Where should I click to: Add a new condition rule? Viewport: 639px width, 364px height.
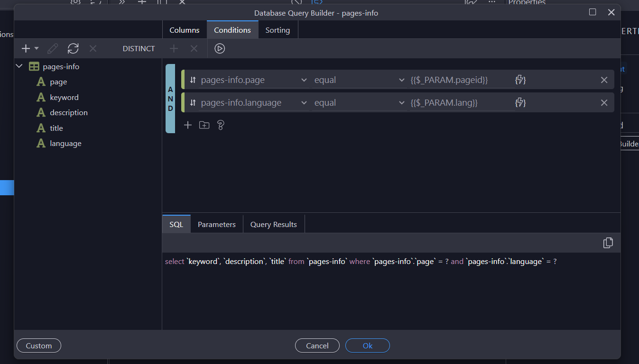pyautogui.click(x=188, y=125)
